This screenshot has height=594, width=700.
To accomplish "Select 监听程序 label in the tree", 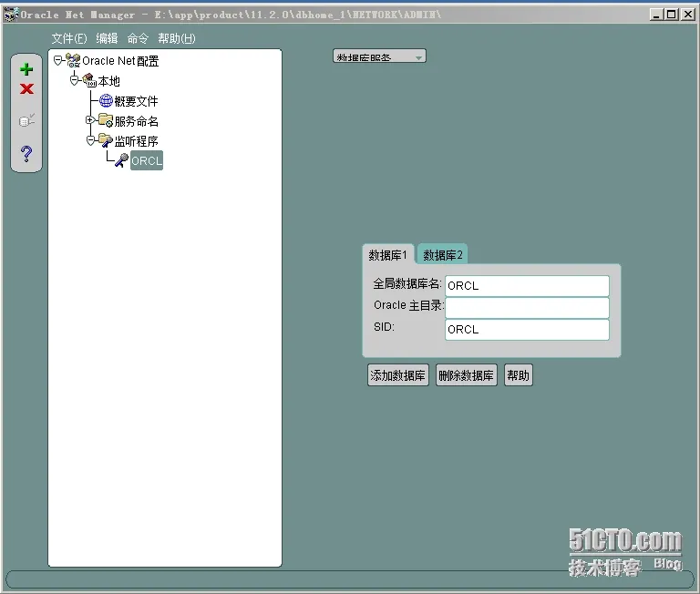I will (x=136, y=141).
